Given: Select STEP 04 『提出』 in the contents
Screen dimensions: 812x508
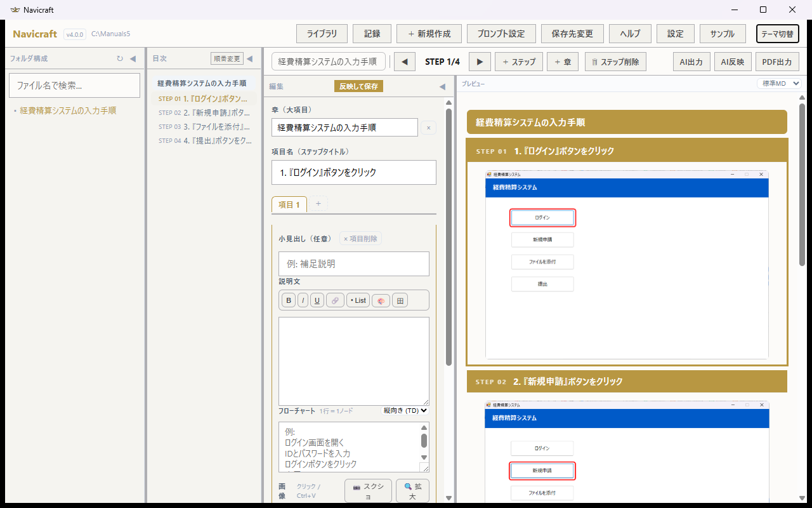Looking at the screenshot, I should [x=203, y=140].
